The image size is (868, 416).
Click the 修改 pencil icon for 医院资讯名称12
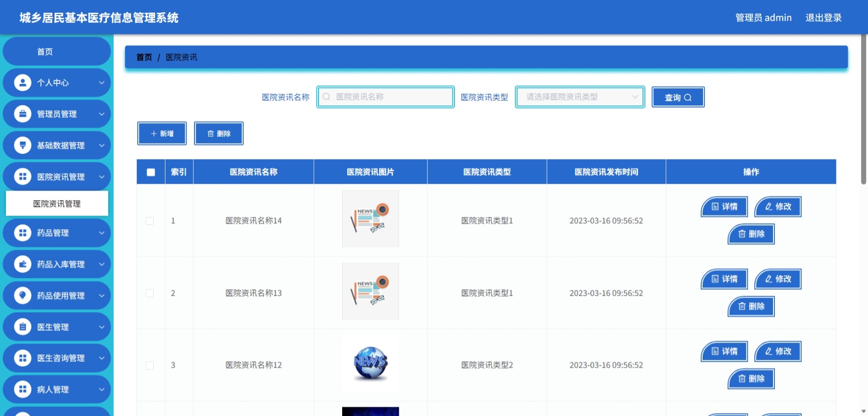point(769,351)
